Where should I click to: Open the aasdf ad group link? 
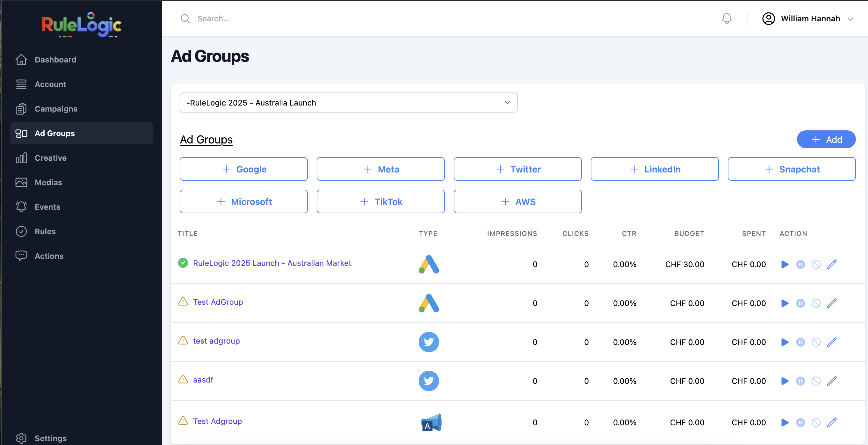pos(203,380)
